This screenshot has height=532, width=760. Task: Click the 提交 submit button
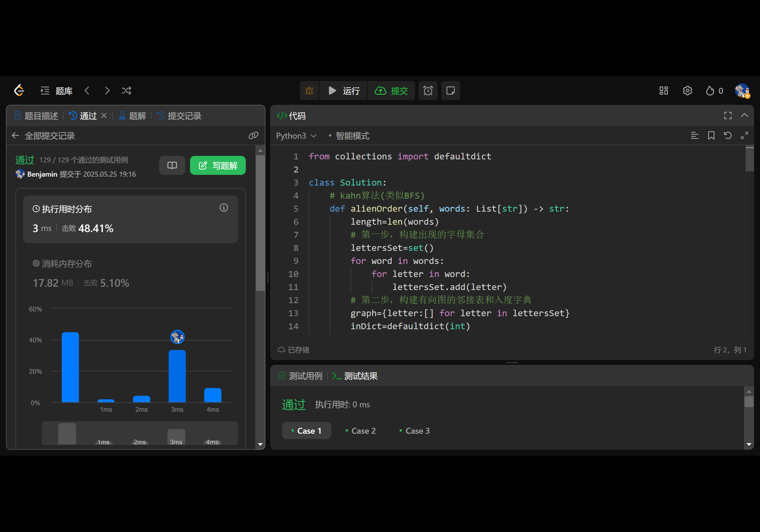click(391, 91)
